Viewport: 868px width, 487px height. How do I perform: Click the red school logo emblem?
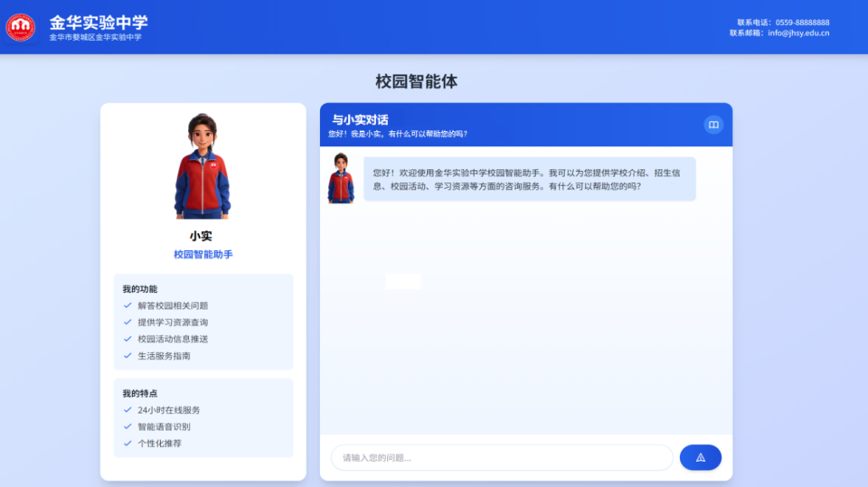(x=21, y=27)
